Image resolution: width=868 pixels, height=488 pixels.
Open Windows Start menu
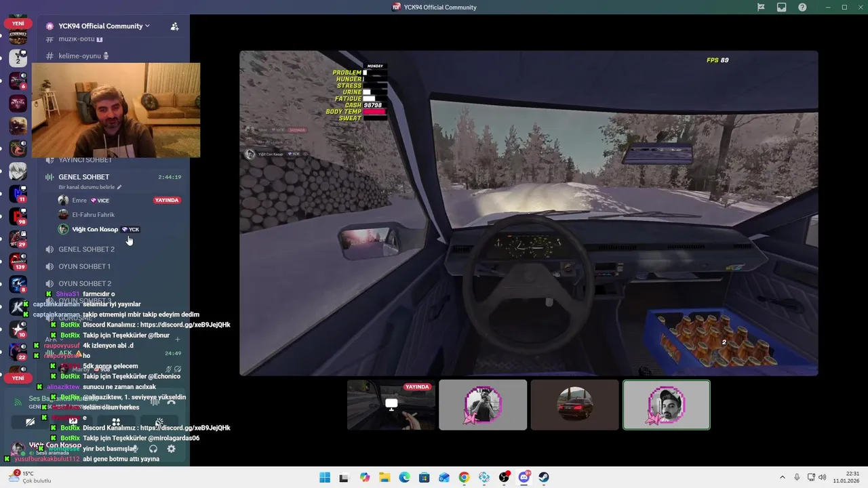tap(325, 477)
